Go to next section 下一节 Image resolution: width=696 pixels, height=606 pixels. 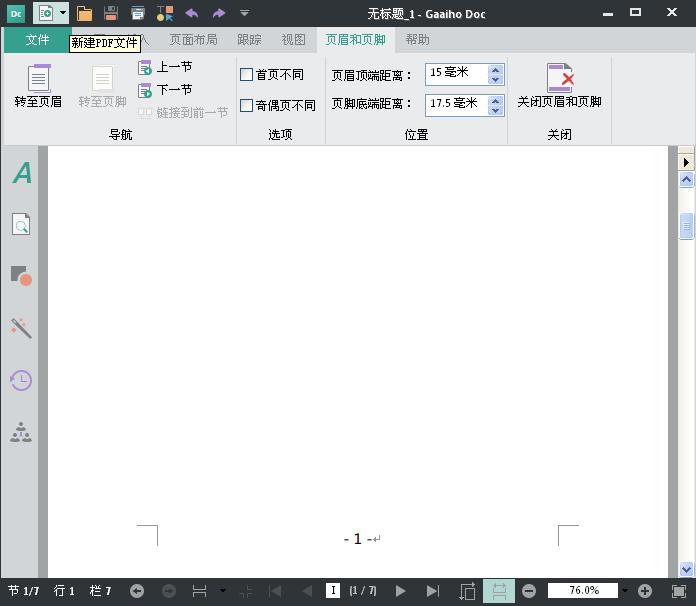point(165,90)
